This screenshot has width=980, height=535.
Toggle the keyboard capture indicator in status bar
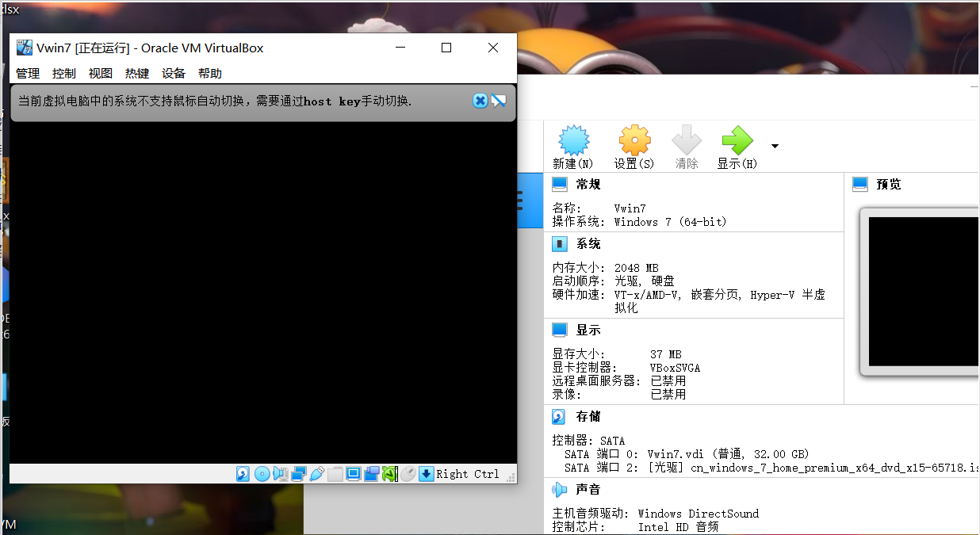[x=427, y=473]
